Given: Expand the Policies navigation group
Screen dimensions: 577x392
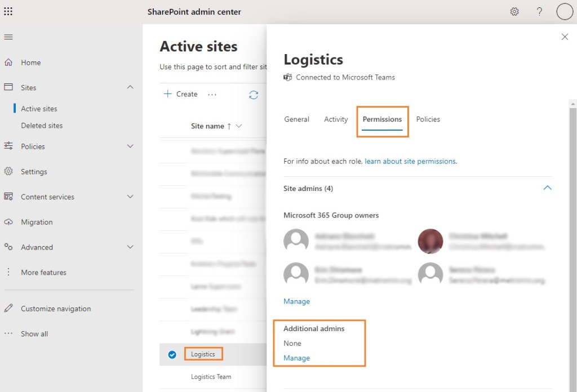Looking at the screenshot, I should click(130, 146).
